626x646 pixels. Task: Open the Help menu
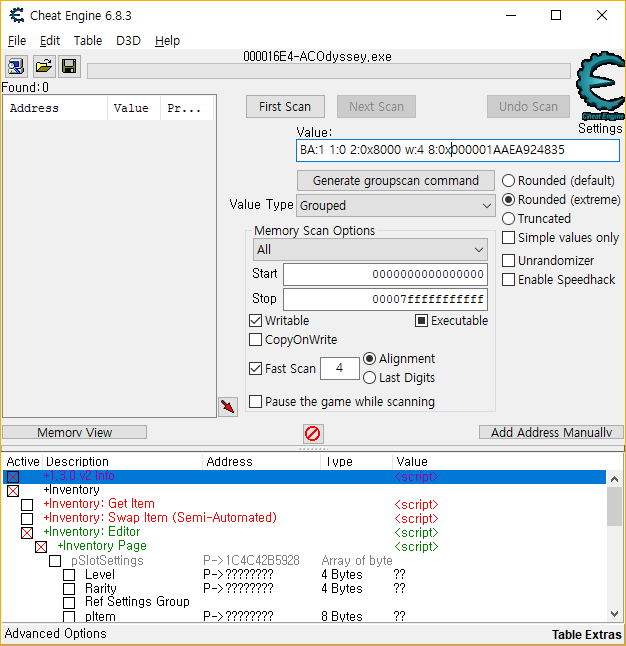167,41
